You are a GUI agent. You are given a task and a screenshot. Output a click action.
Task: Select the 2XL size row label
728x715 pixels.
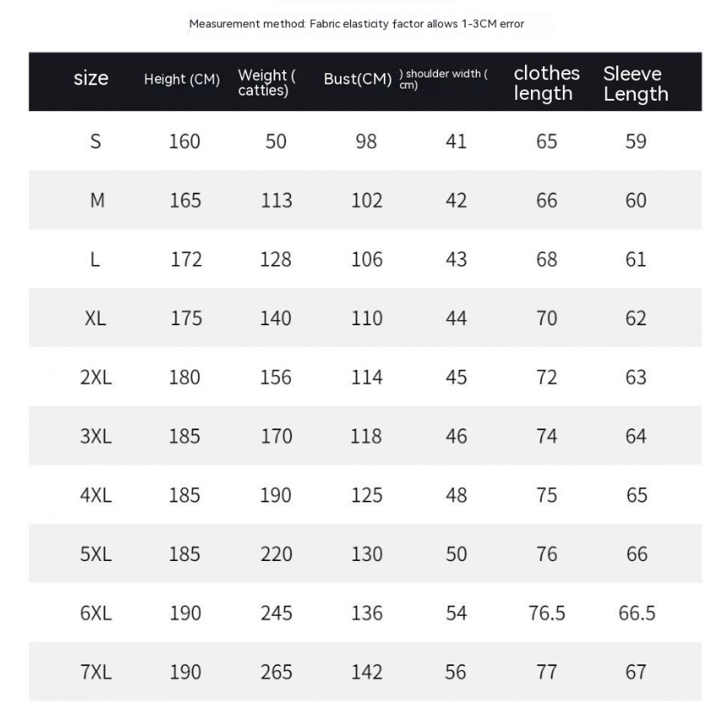coord(96,377)
